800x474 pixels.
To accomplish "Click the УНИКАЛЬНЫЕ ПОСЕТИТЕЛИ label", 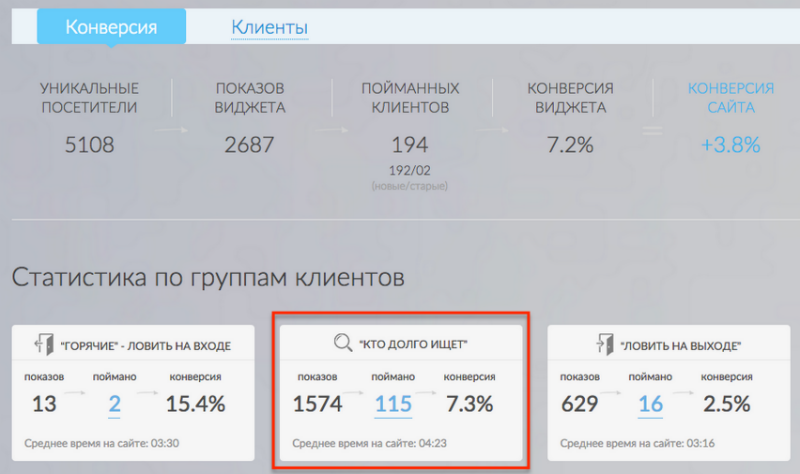I will pyautogui.click(x=89, y=98).
